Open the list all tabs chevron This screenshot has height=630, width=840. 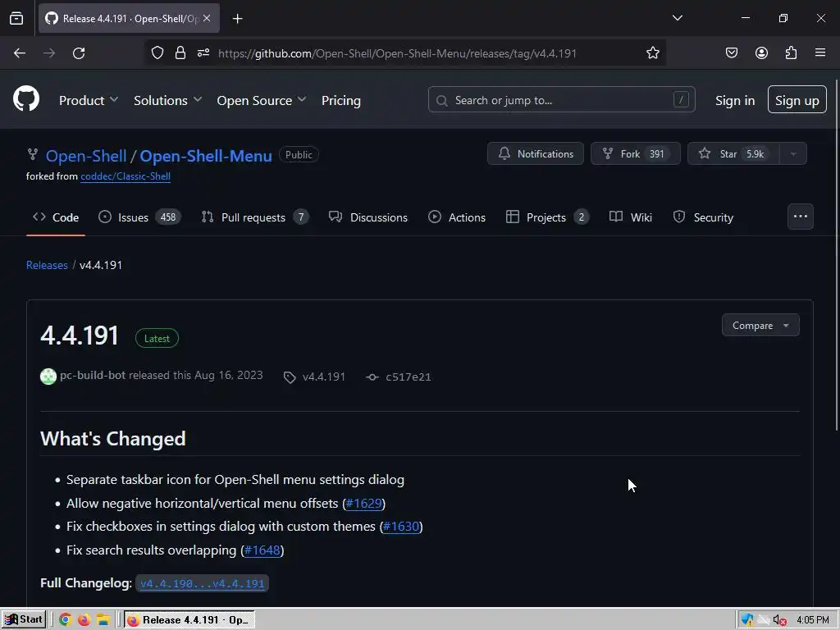coord(677,18)
